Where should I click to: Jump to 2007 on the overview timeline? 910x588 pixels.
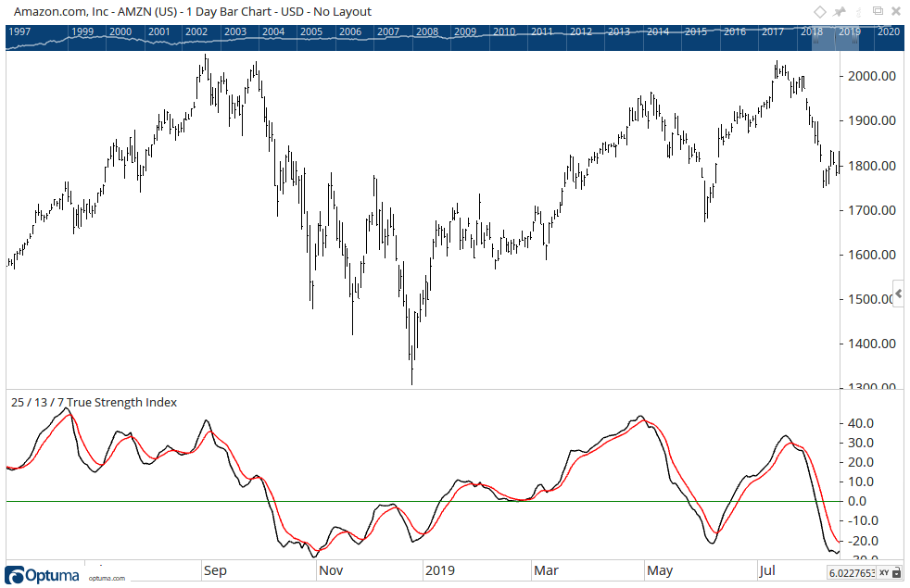click(388, 31)
